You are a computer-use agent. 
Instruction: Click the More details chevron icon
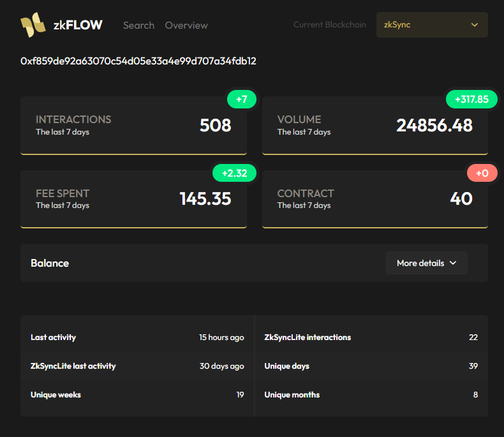point(453,263)
